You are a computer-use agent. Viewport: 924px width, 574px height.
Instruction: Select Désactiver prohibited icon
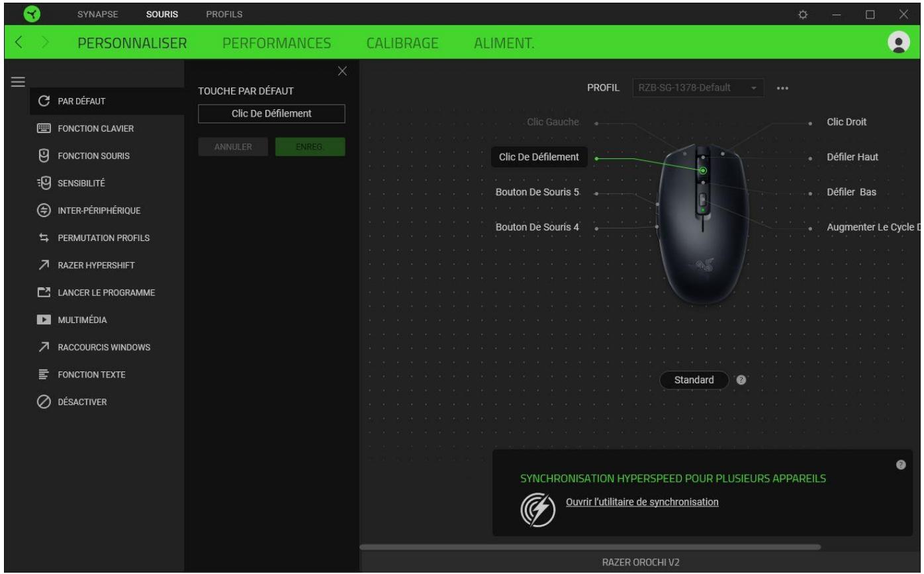coord(44,402)
